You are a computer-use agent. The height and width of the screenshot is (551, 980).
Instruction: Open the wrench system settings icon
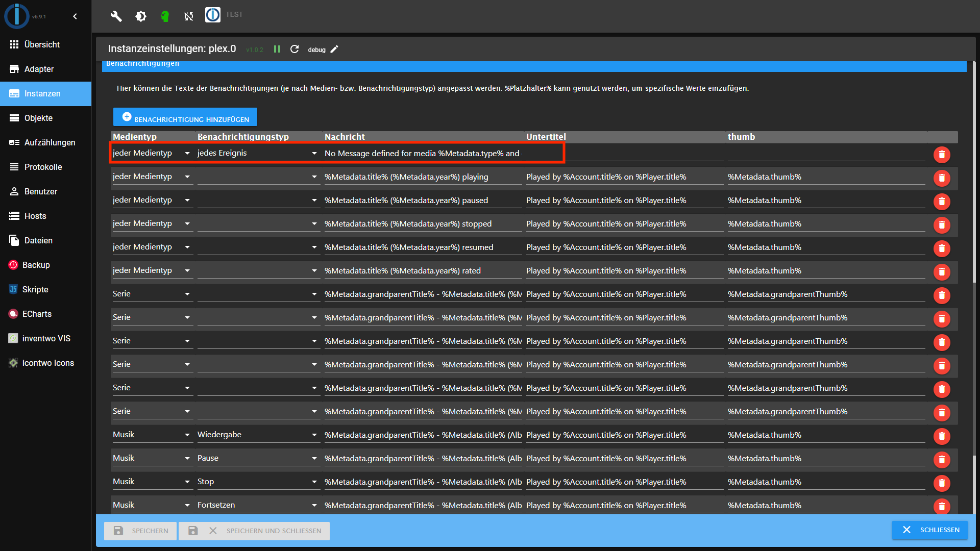(x=116, y=16)
